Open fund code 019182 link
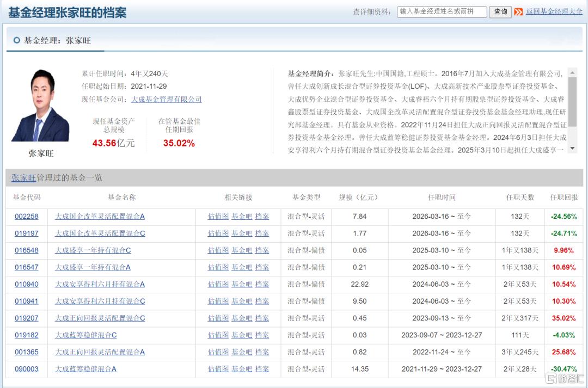The height and width of the screenshot is (388, 588). [27, 335]
